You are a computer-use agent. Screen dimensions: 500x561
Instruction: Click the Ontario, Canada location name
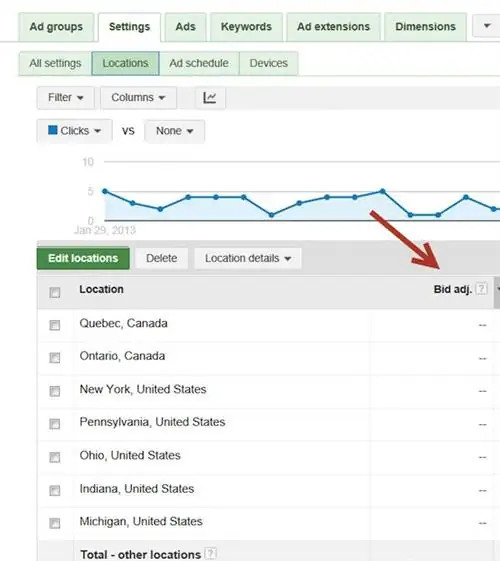pos(122,356)
